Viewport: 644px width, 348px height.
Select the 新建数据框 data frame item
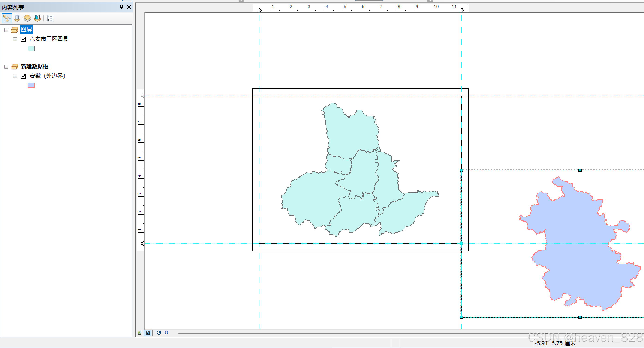(34, 66)
